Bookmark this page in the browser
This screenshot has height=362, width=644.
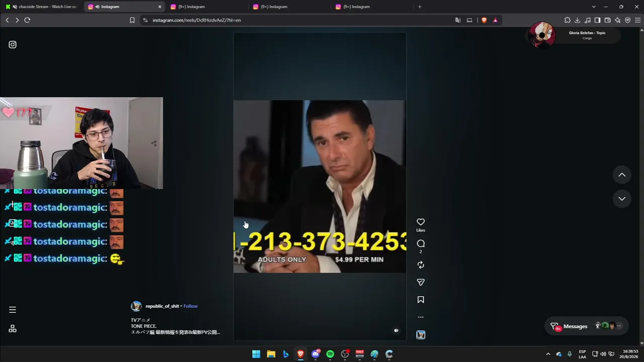click(132, 20)
